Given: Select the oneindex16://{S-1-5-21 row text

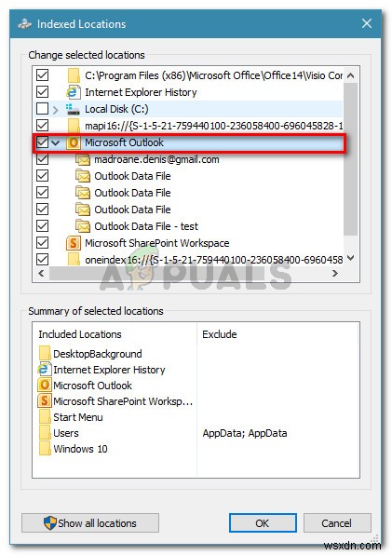Looking at the screenshot, I should pyautogui.click(x=213, y=260).
